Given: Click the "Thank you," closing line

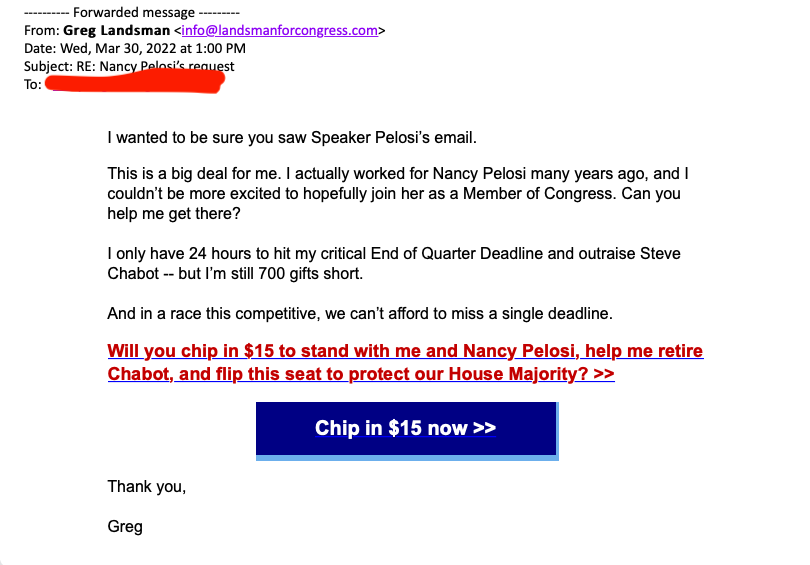Looking at the screenshot, I should [x=146, y=488].
